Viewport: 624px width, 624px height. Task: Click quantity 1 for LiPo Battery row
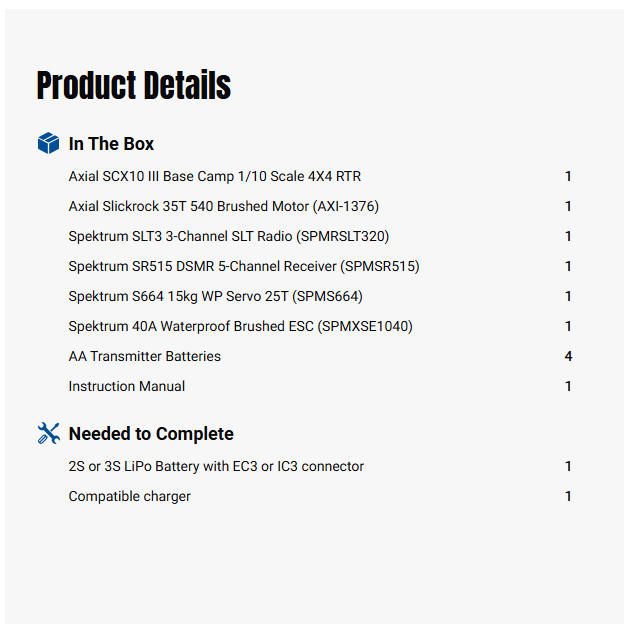(568, 467)
